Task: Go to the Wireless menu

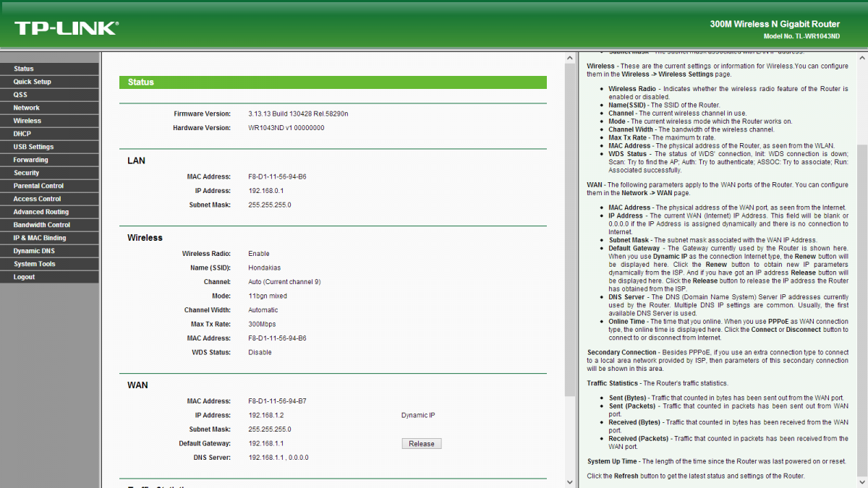Action: tap(49, 121)
